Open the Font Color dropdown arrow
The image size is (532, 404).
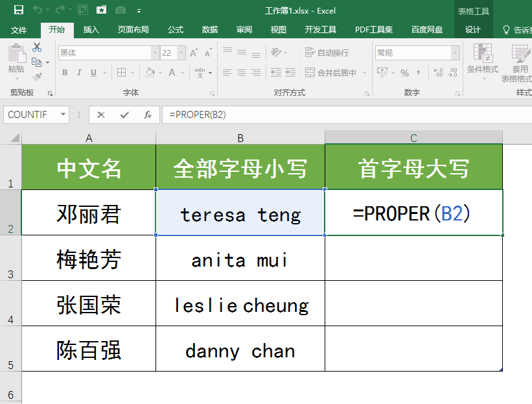(x=182, y=73)
